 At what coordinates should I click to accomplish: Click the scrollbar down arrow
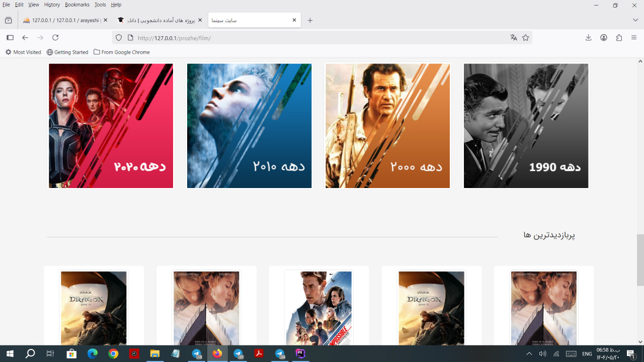(640, 342)
